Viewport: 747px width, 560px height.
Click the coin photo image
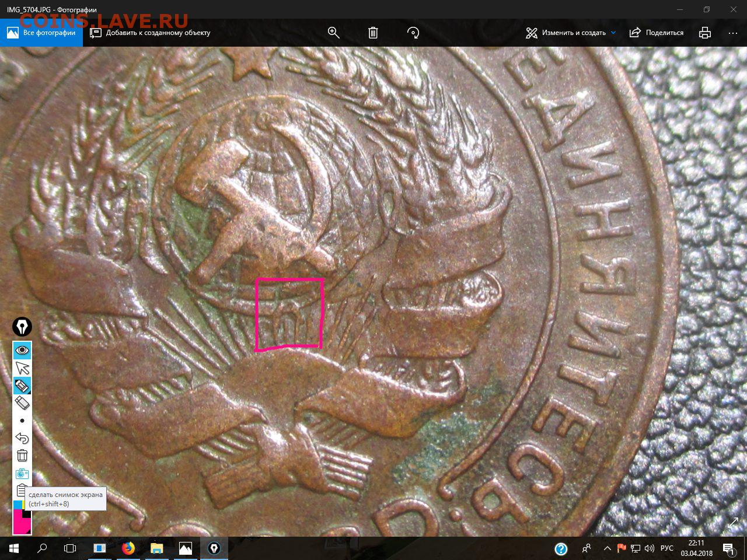373,292
